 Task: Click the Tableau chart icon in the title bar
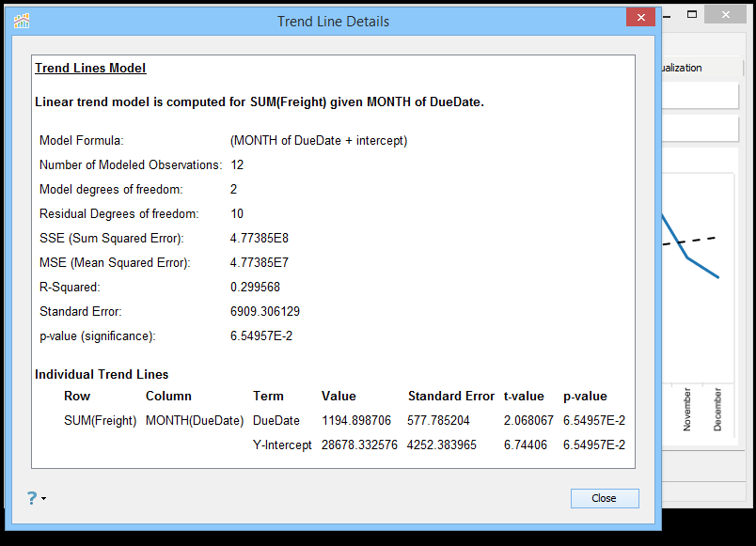coord(22,21)
